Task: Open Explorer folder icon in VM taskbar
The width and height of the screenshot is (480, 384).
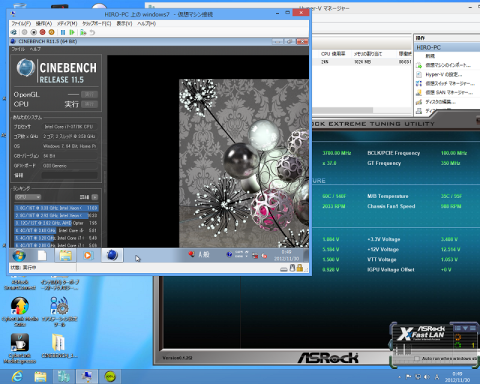Action: [x=66, y=256]
